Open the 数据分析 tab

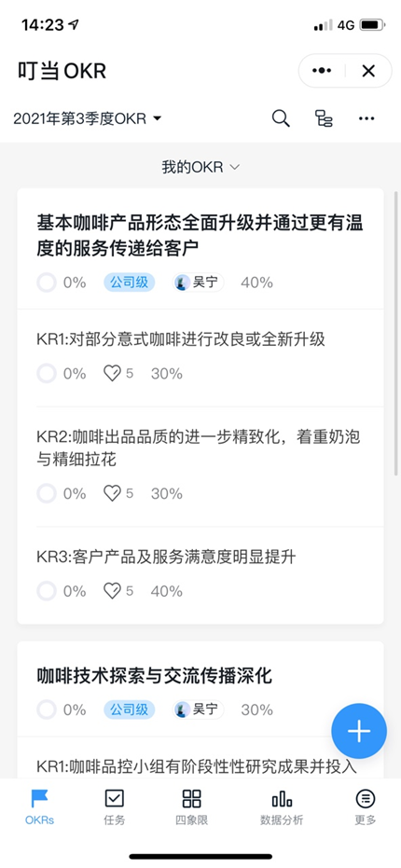pyautogui.click(x=282, y=807)
